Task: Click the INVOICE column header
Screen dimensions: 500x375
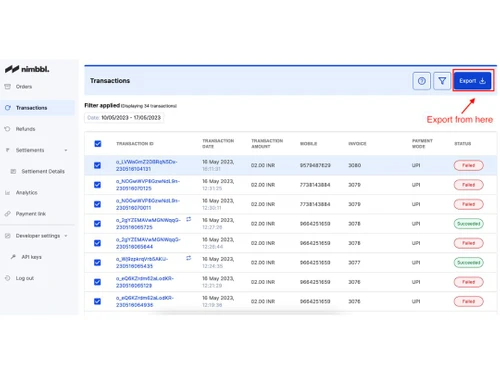Action: 357,144
